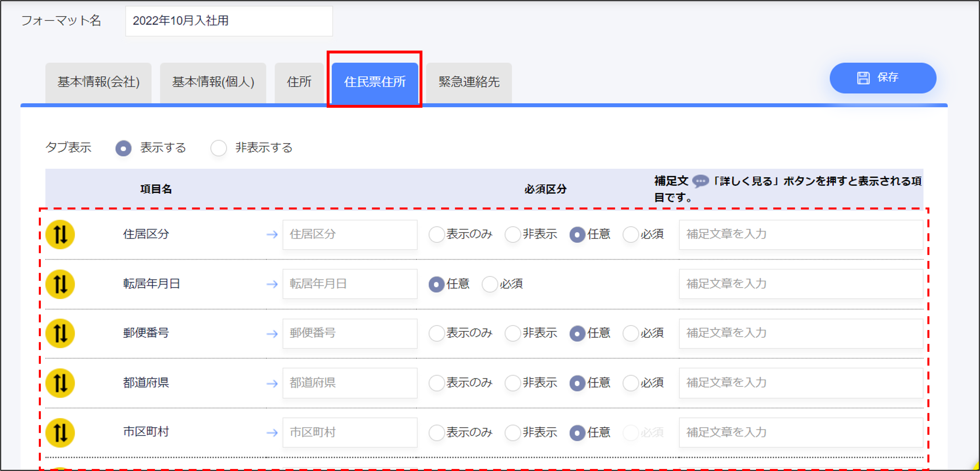Click the フォーマット名 text field
980x471 pixels.
pyautogui.click(x=229, y=21)
